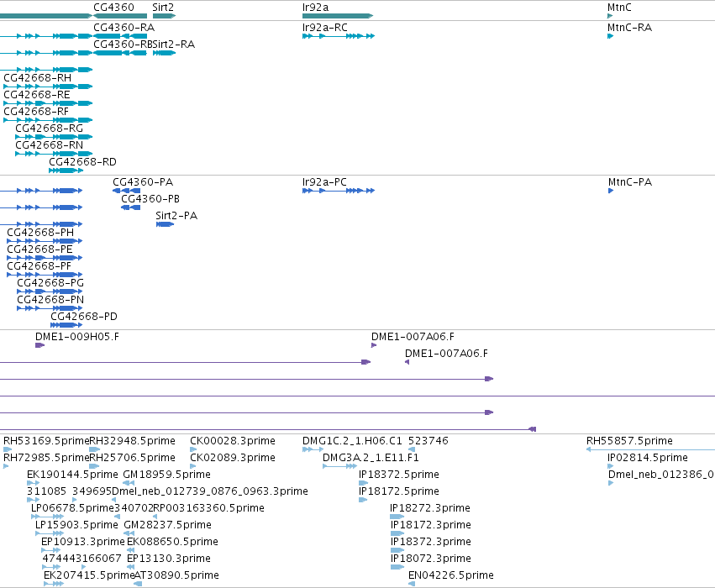Open the CG42668-RG transcript label
The width and height of the screenshot is (715, 588).
(50, 129)
